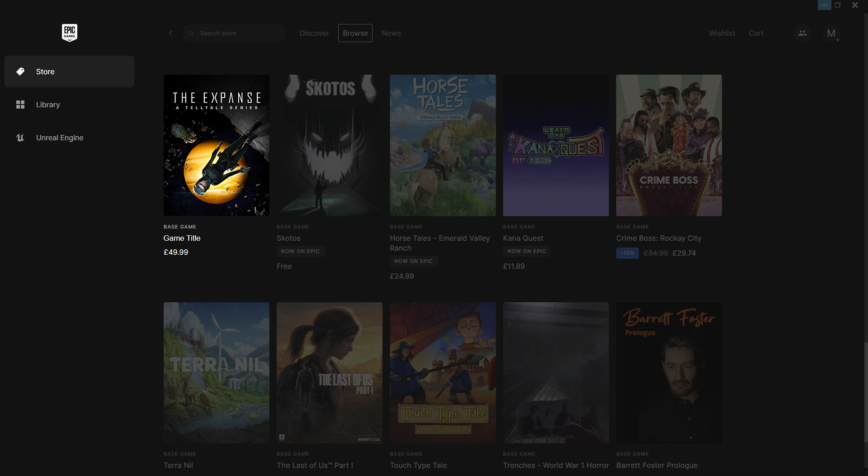
Task: Click the Epic Games logo
Action: coord(70,33)
